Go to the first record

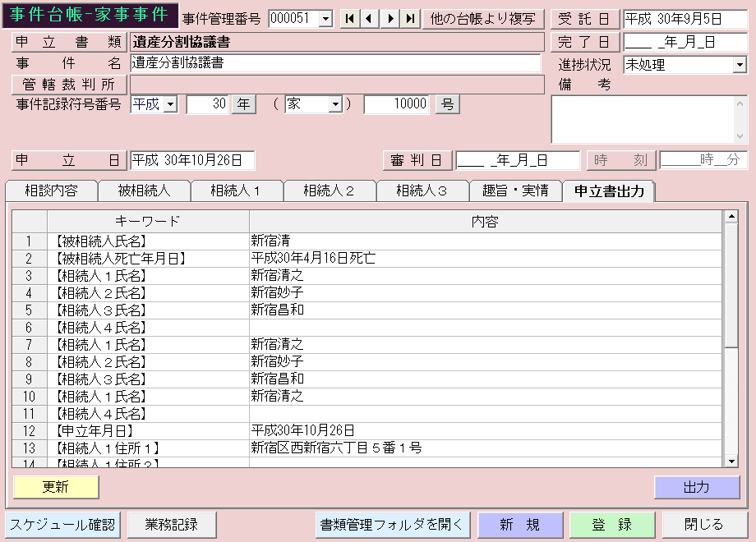[x=350, y=19]
